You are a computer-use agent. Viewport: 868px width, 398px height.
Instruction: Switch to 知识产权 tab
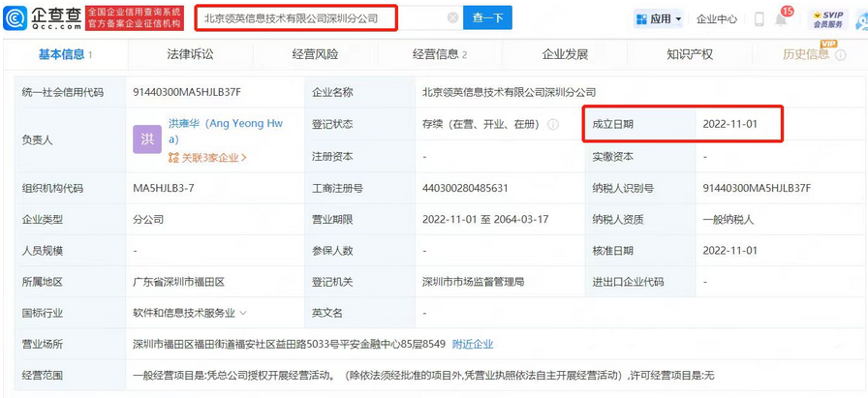pos(690,54)
